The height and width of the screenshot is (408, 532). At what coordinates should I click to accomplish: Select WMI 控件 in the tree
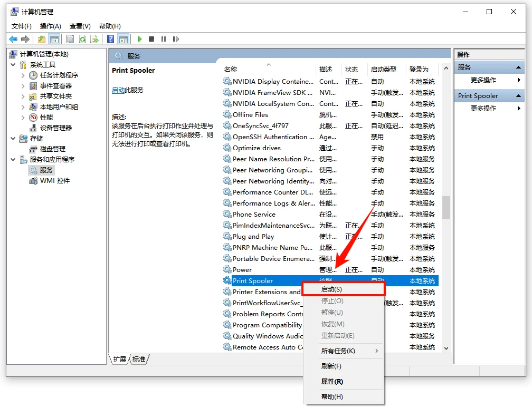click(x=55, y=181)
